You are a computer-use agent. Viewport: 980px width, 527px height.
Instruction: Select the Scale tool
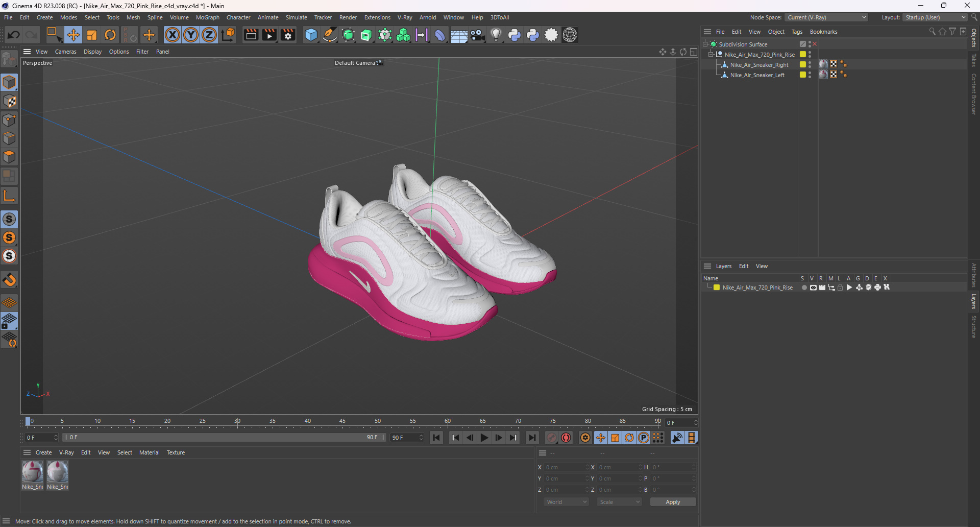click(92, 35)
